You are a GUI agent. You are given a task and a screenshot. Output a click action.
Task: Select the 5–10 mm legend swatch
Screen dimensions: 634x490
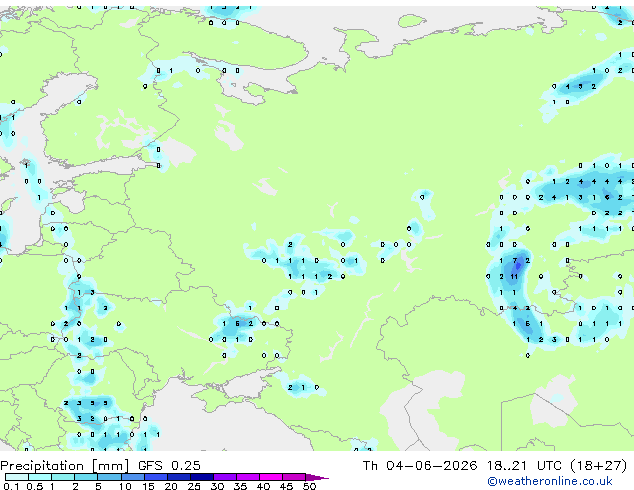[x=109, y=477]
